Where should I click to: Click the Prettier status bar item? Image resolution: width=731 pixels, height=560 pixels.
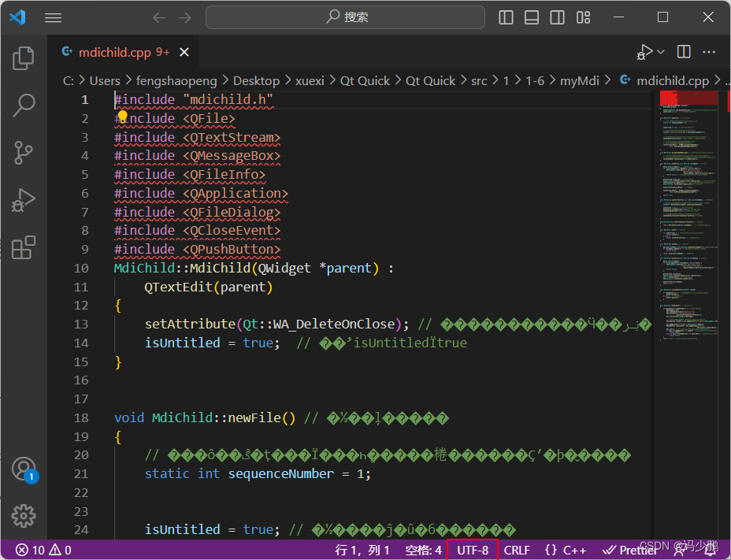tap(629, 551)
